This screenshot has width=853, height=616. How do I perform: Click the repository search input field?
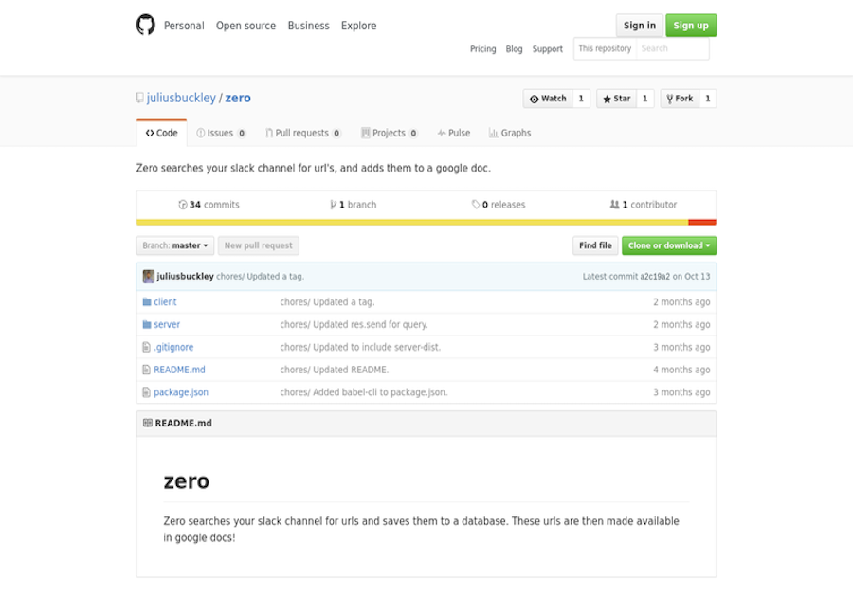pos(673,48)
